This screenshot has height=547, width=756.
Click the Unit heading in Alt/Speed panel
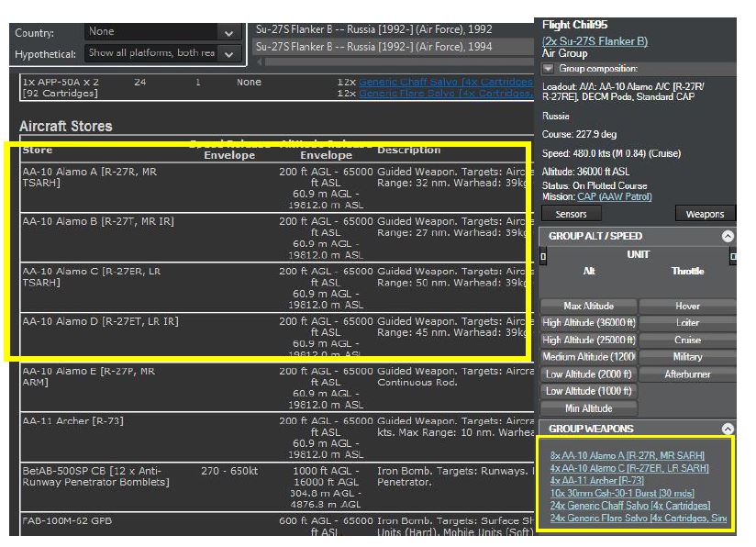pos(638,254)
